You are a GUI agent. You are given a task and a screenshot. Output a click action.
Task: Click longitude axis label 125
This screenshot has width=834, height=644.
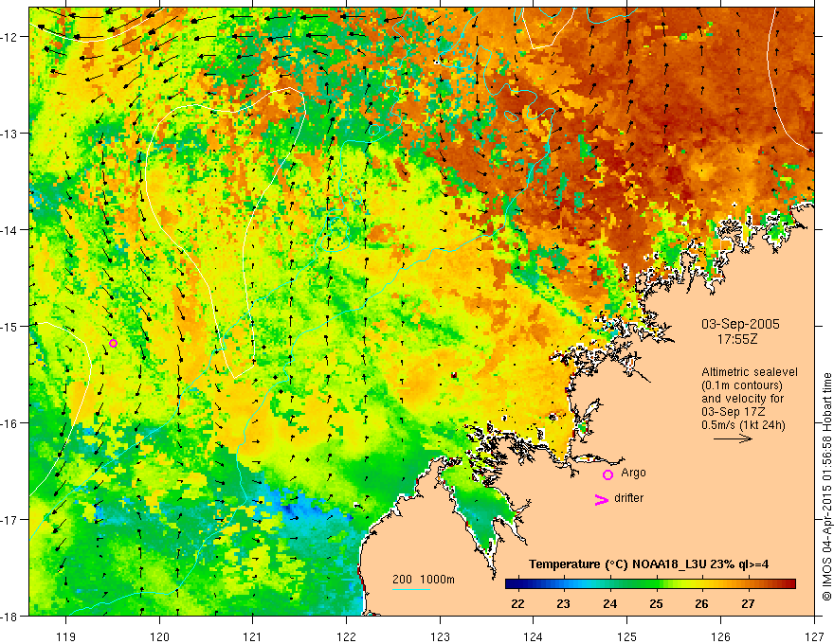tap(627, 636)
